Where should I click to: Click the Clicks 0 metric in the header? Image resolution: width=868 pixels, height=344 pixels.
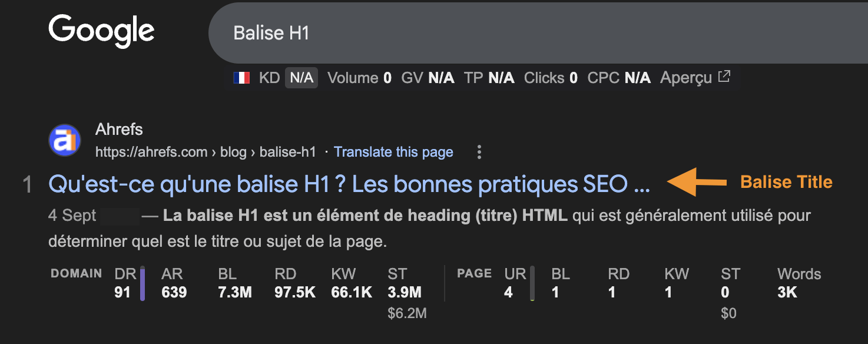pyautogui.click(x=550, y=77)
